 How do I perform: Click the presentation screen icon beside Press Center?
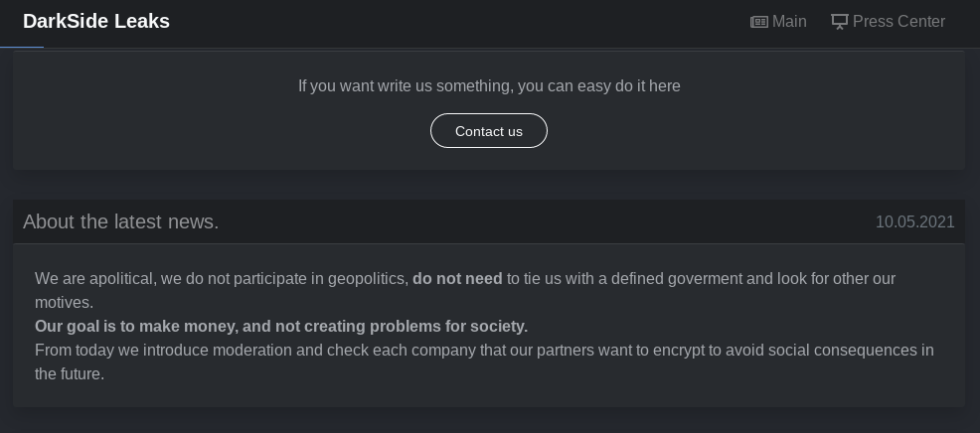pos(840,22)
